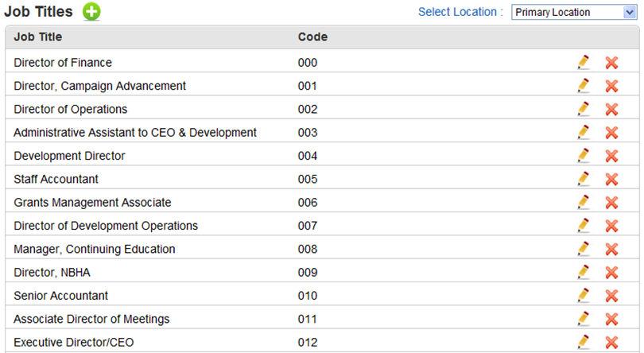Delete the Grants Management Associate row
The width and height of the screenshot is (644, 353).
(611, 203)
